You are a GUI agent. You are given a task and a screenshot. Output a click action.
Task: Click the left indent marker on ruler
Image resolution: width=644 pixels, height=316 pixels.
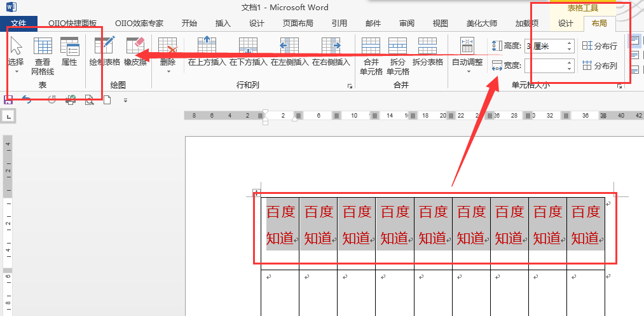[x=265, y=122]
